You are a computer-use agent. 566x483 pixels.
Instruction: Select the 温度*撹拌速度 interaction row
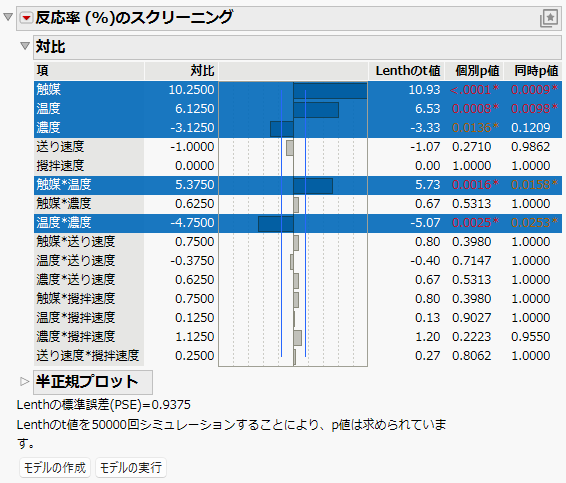pyautogui.click(x=298, y=318)
